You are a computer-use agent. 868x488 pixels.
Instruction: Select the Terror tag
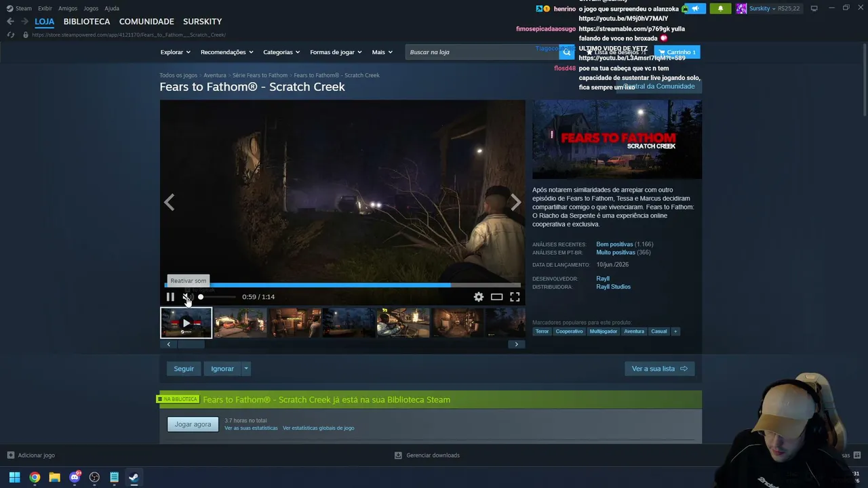542,331
